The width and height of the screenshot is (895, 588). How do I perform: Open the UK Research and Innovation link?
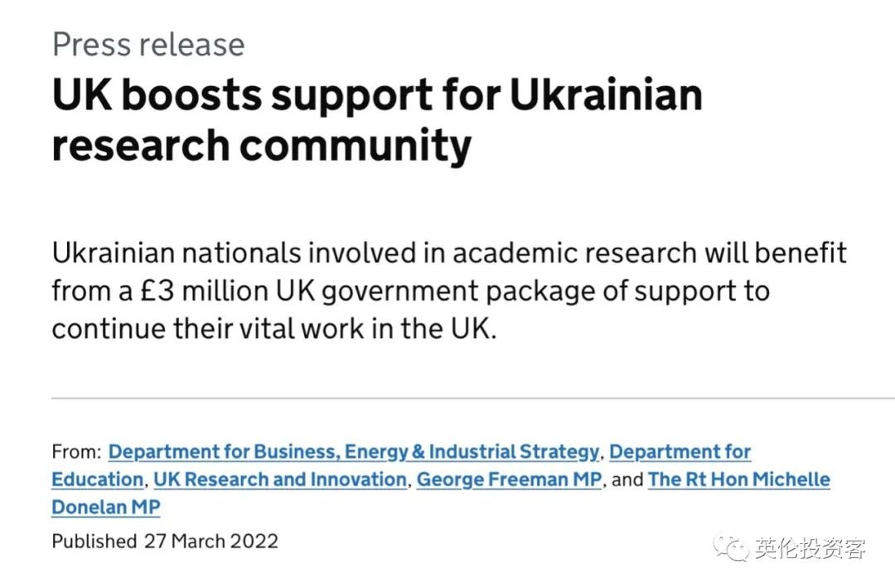coord(280,480)
